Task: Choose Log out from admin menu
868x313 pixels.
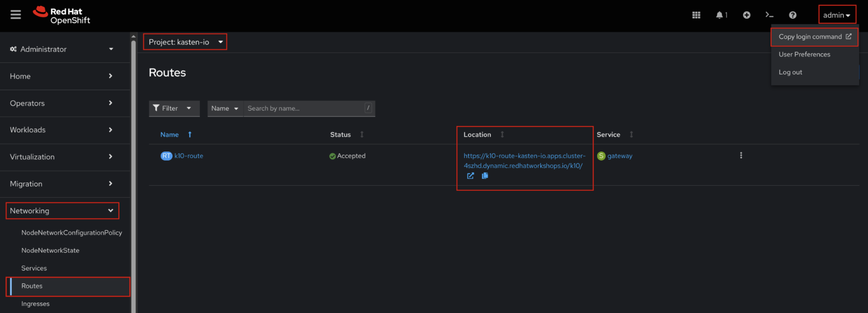Action: pyautogui.click(x=790, y=72)
